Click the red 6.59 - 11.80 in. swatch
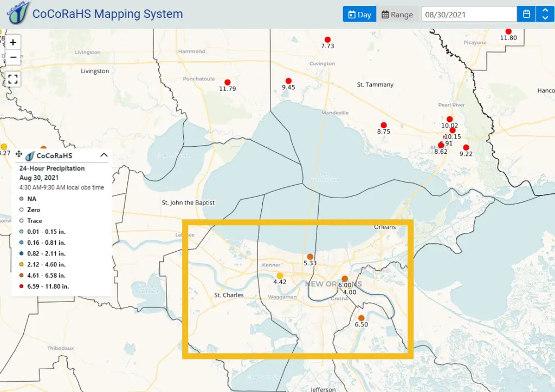Image resolution: width=555 pixels, height=392 pixels. [x=21, y=286]
